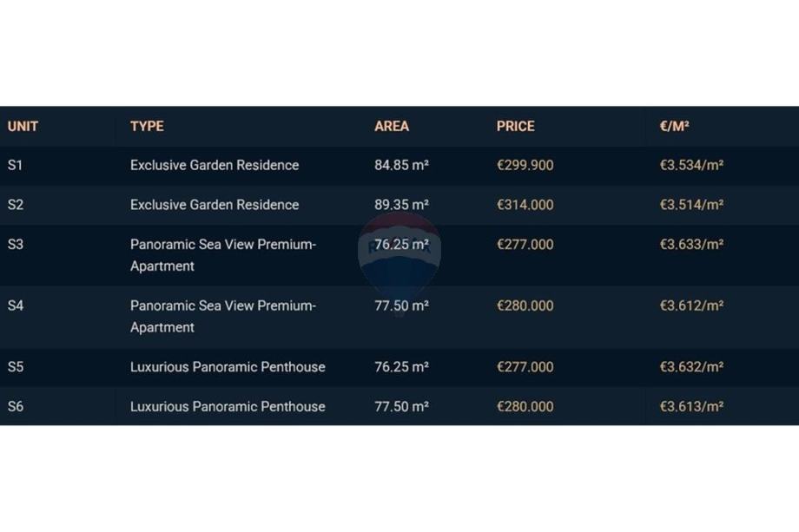Click the PRICE column header
The width and height of the screenshot is (799, 532).
(516, 126)
